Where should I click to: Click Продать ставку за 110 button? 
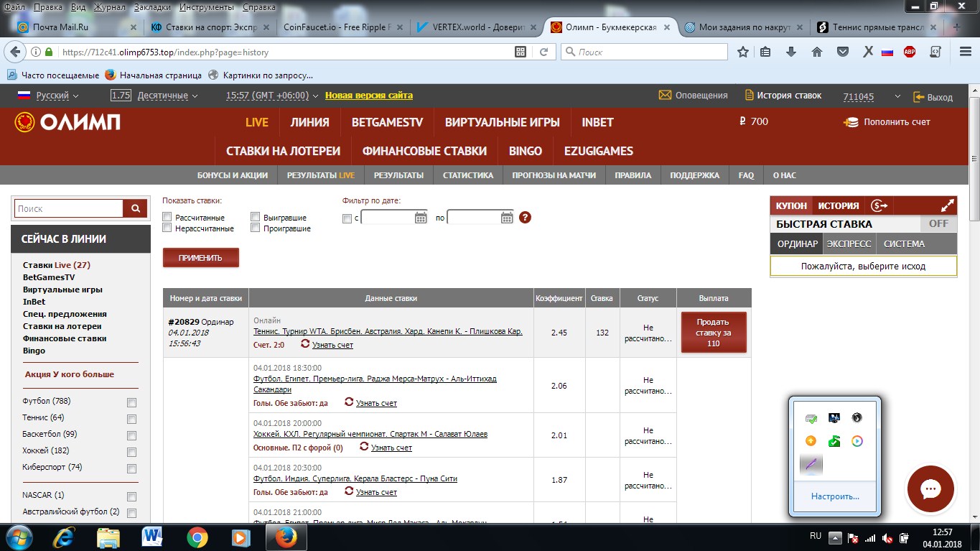pos(713,333)
